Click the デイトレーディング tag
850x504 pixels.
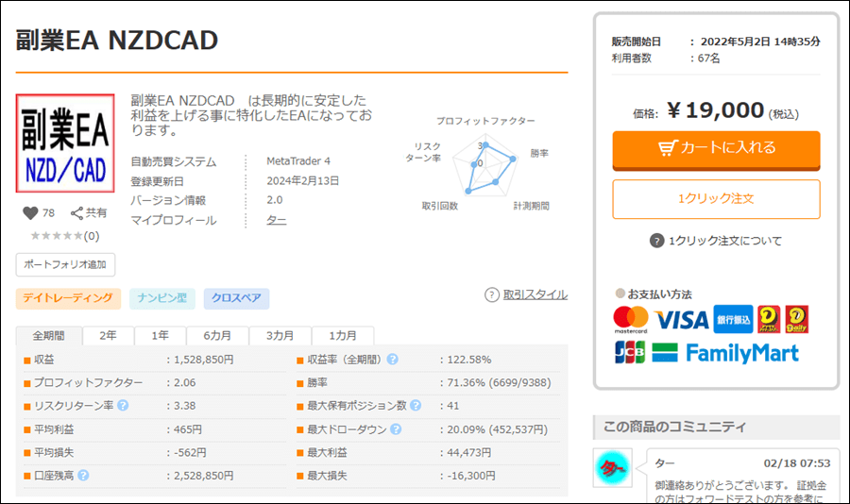point(68,299)
